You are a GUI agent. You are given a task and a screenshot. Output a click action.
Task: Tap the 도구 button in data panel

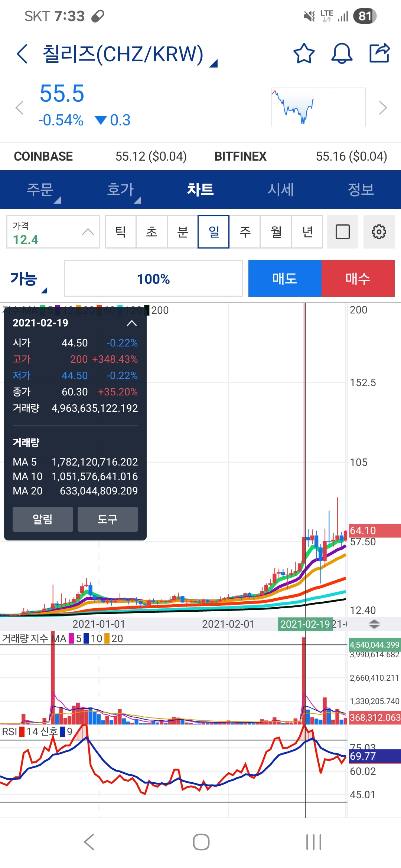point(108,519)
